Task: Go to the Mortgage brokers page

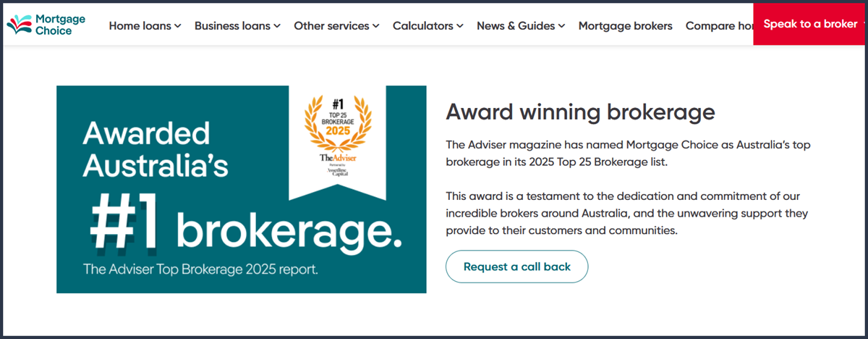Action: tap(625, 26)
